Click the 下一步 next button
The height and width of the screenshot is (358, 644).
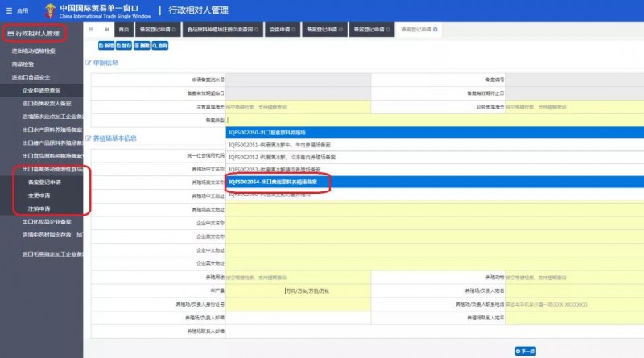526,351
